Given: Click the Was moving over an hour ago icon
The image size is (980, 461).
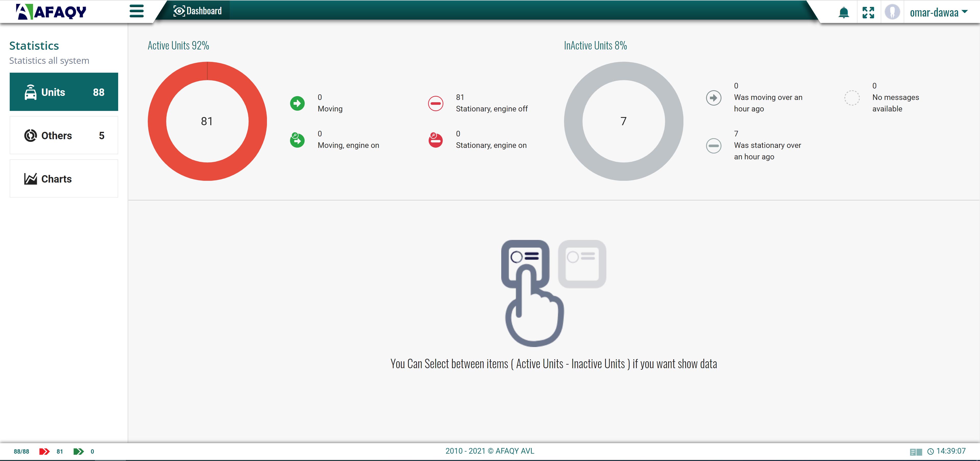Looking at the screenshot, I should point(714,98).
